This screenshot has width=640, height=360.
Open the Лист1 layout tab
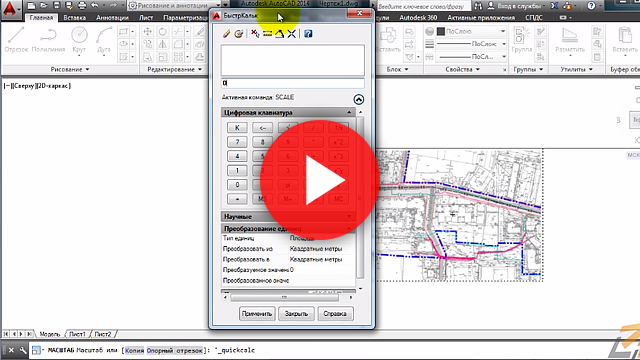coord(77,334)
